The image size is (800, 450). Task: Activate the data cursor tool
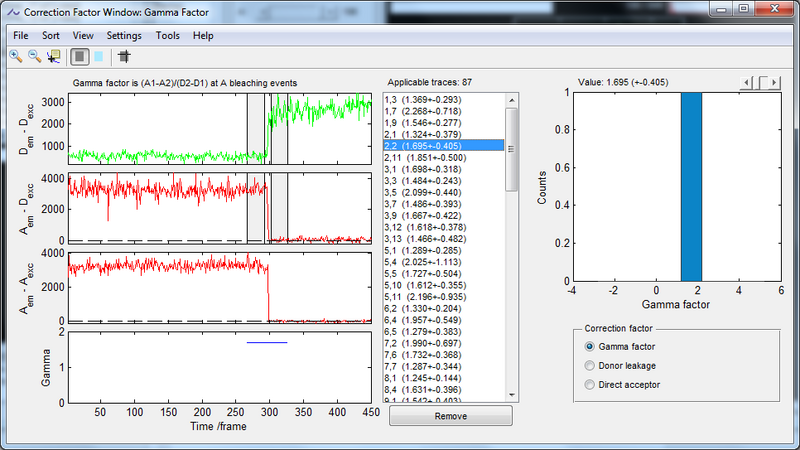(x=53, y=56)
